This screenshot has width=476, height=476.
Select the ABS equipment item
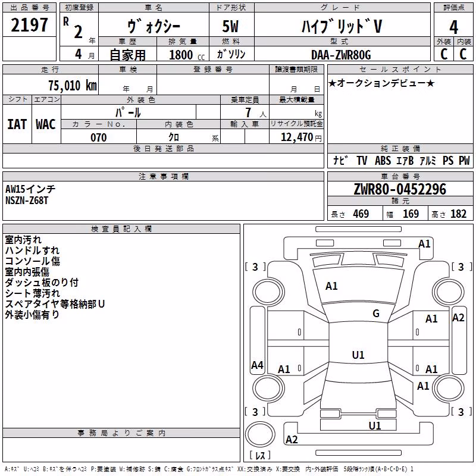[383, 160]
